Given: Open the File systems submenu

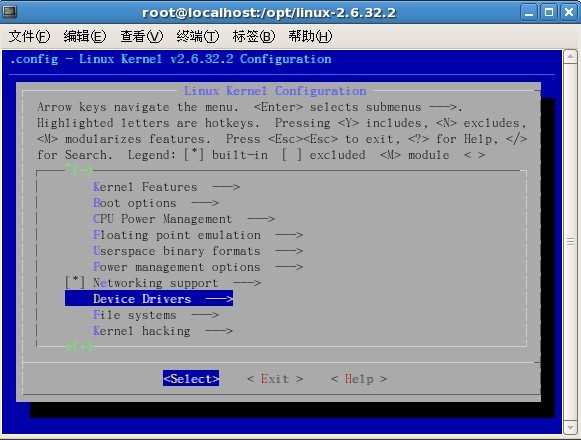Looking at the screenshot, I should pyautogui.click(x=156, y=315).
